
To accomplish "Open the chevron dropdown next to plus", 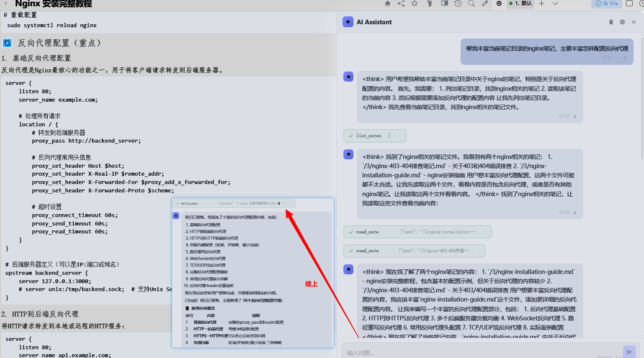I will [x=555, y=3].
